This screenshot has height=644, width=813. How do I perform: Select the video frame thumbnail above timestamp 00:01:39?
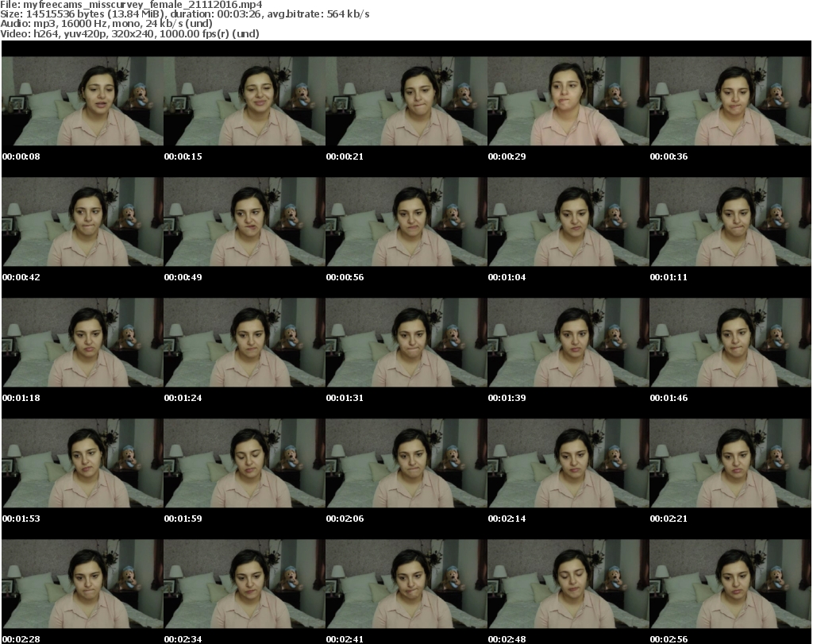tap(568, 342)
